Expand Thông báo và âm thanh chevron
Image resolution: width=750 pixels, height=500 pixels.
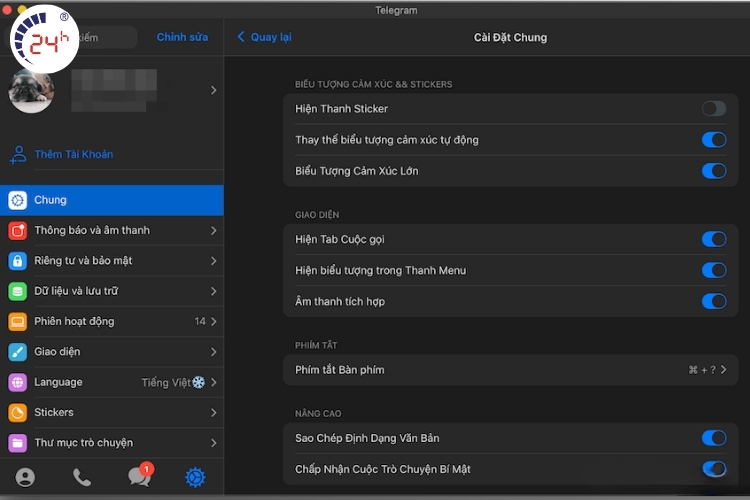pyautogui.click(x=214, y=231)
